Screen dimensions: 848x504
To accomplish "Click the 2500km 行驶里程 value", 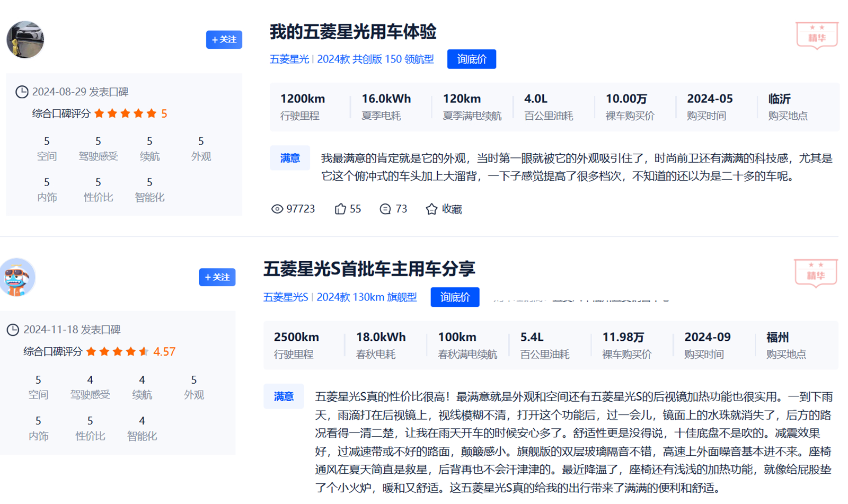I will tap(296, 337).
